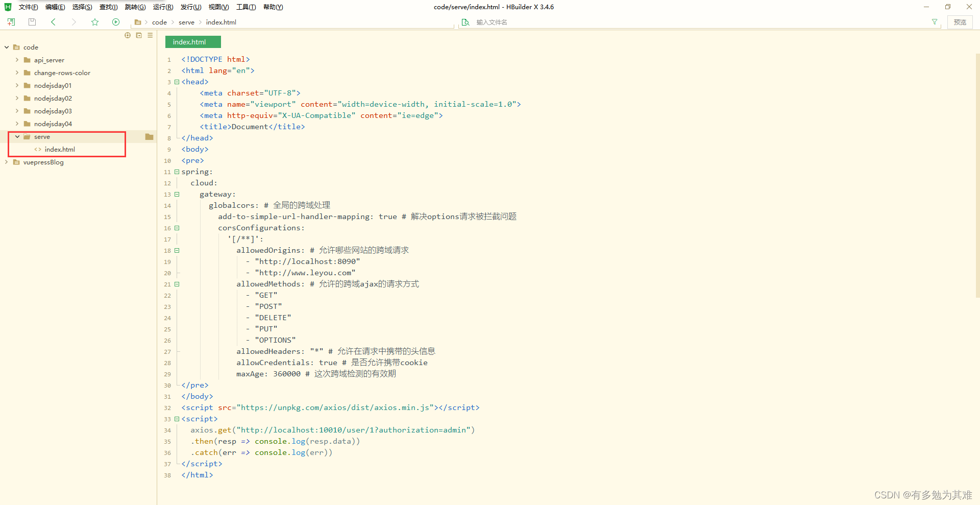The height and width of the screenshot is (505, 980).
Task: Click the axios.get URL string on line 34
Action: 353,430
